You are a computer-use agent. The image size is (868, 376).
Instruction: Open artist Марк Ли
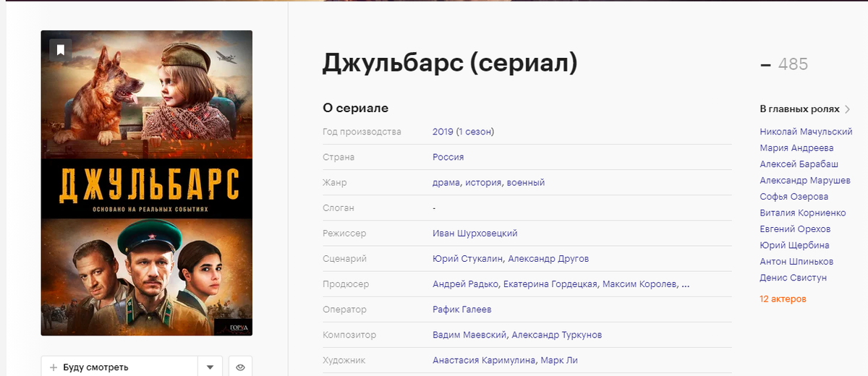559,360
